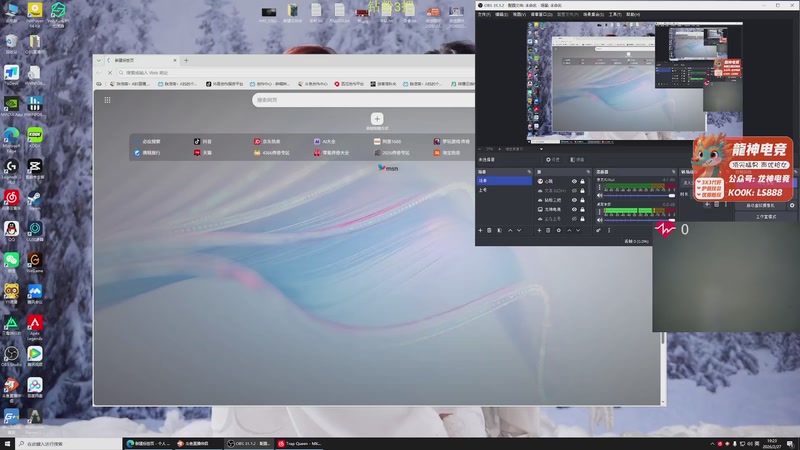Open source properties with the sources gear icon
Viewport: 800px width, 450px height.
pos(559,231)
